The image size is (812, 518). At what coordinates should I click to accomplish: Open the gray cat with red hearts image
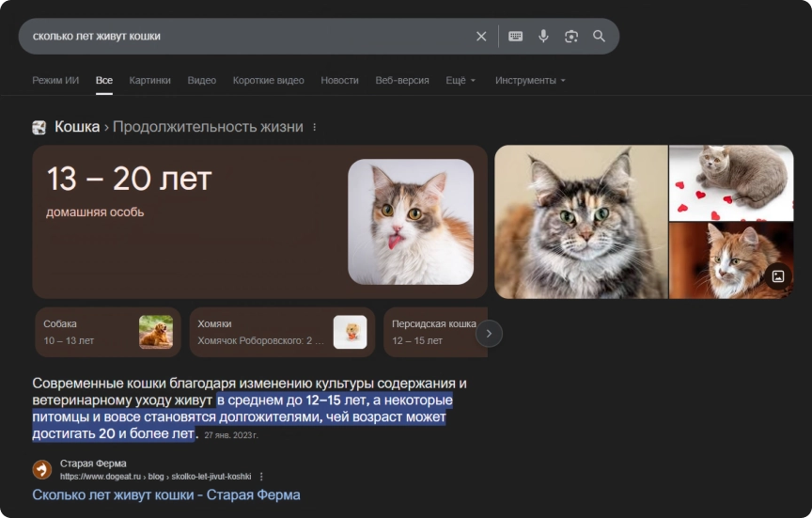pyautogui.click(x=731, y=183)
